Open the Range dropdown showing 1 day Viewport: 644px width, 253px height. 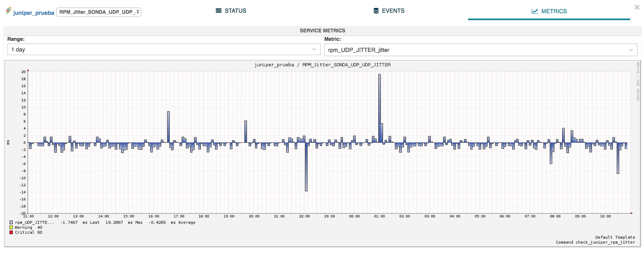click(164, 50)
